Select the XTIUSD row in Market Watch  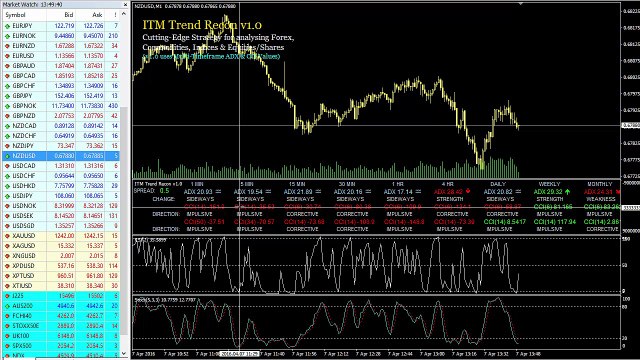[61, 286]
